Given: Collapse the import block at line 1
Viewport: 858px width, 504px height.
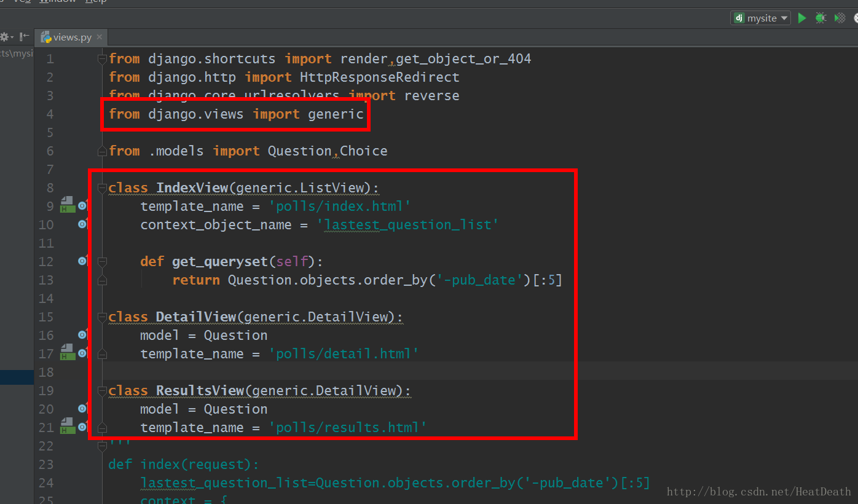Looking at the screenshot, I should point(103,59).
